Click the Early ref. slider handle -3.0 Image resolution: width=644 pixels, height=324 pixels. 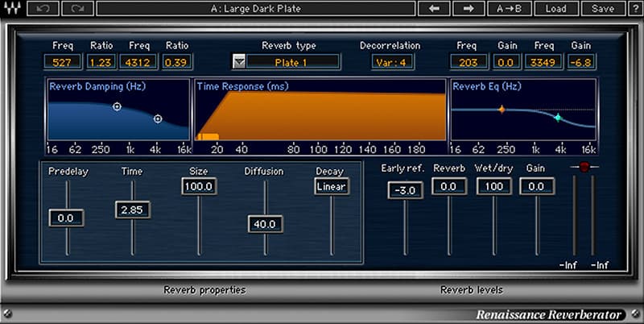pos(405,190)
